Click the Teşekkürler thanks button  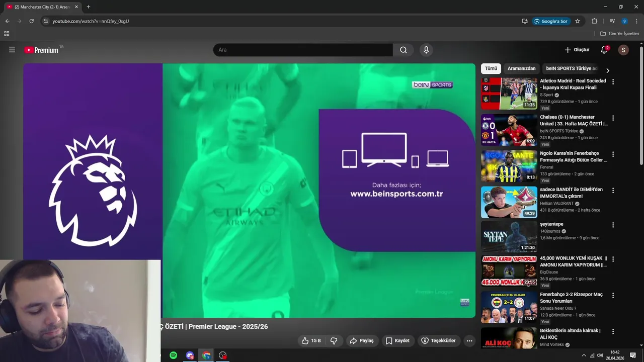pos(438,340)
